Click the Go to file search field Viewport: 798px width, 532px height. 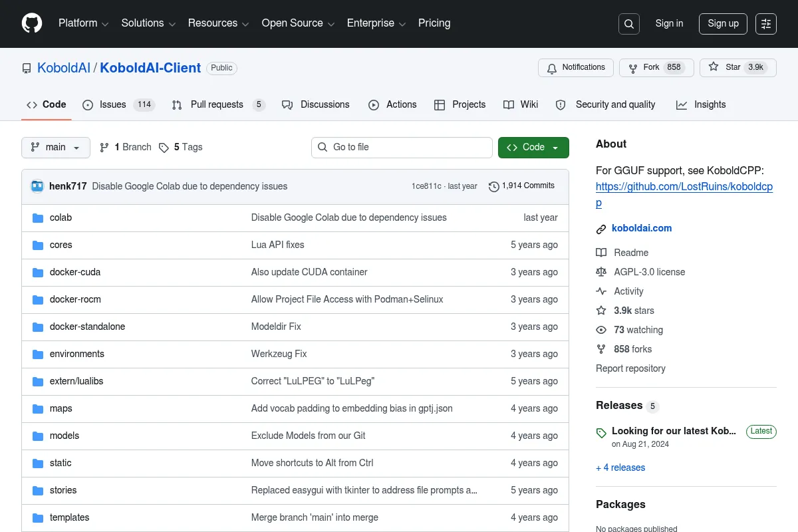pos(402,148)
